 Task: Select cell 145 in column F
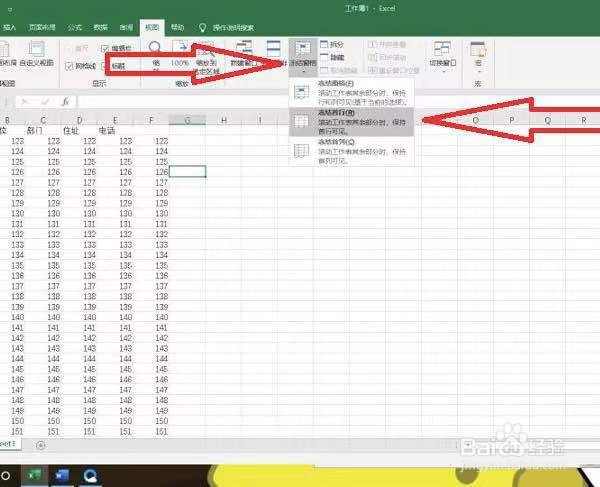click(x=151, y=369)
